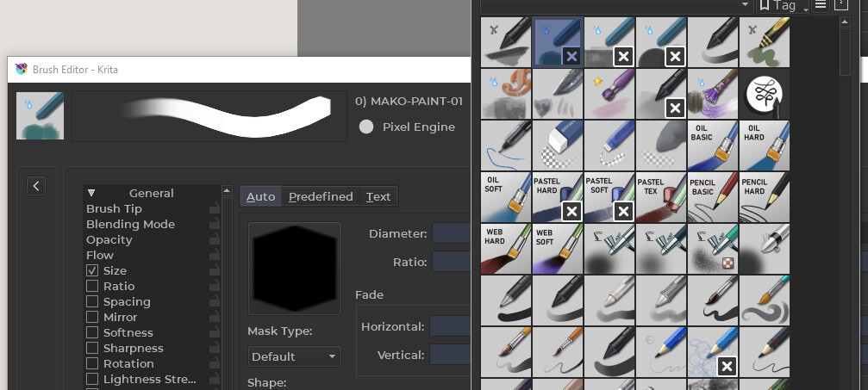Screen dimensions: 868x390
Task: Select the PASTEL TEX brush preset
Action: point(661,197)
